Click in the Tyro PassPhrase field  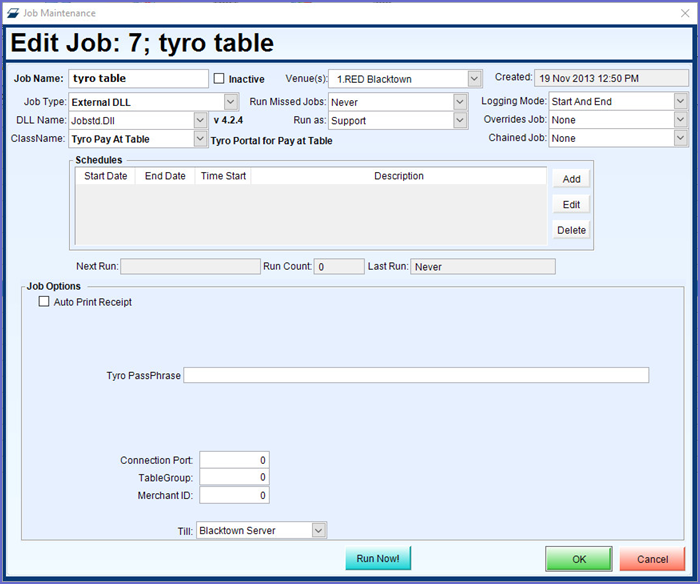tap(416, 376)
